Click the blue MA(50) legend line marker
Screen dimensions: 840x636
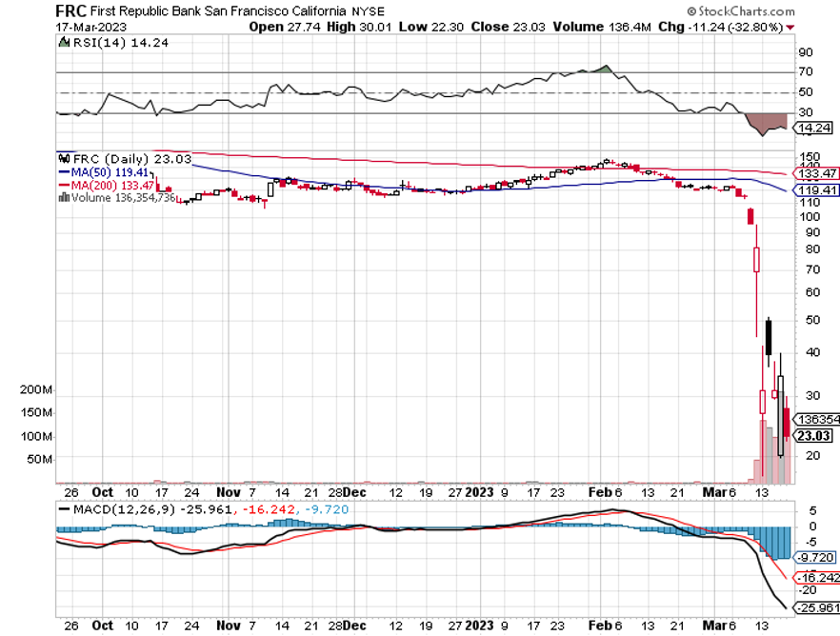pyautogui.click(x=65, y=171)
